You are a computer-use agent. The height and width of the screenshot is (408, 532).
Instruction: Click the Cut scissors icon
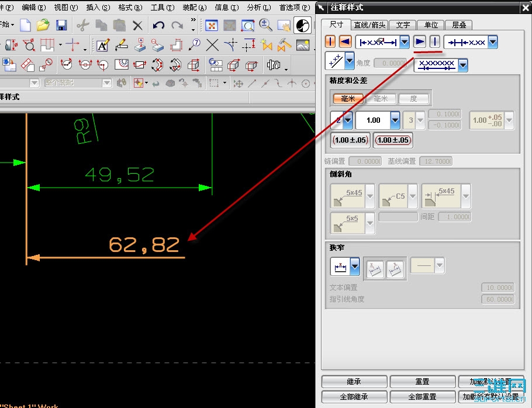click(83, 25)
